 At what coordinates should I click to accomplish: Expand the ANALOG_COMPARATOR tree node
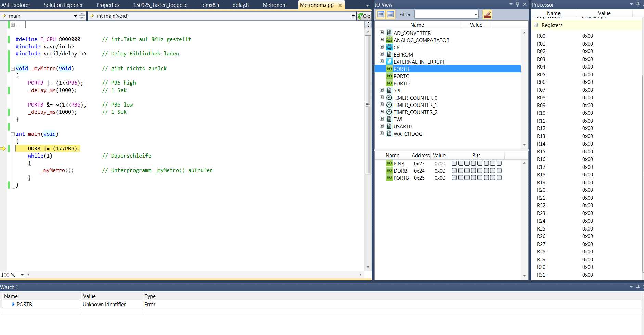point(382,40)
